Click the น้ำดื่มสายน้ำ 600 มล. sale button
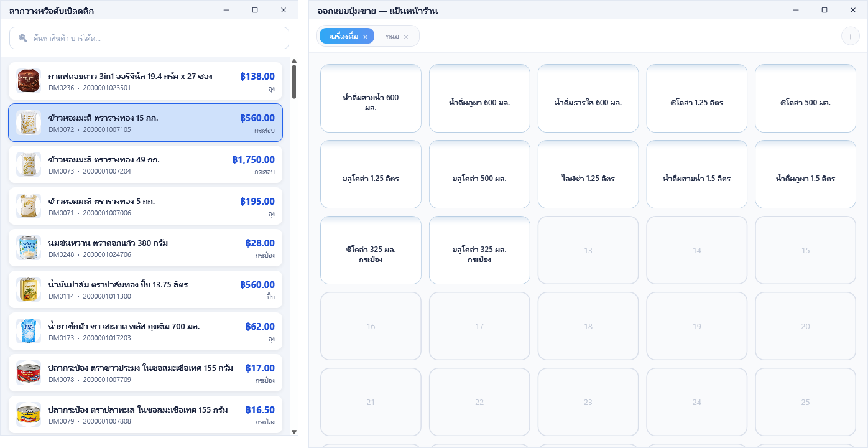The width and height of the screenshot is (868, 448). 371,98
